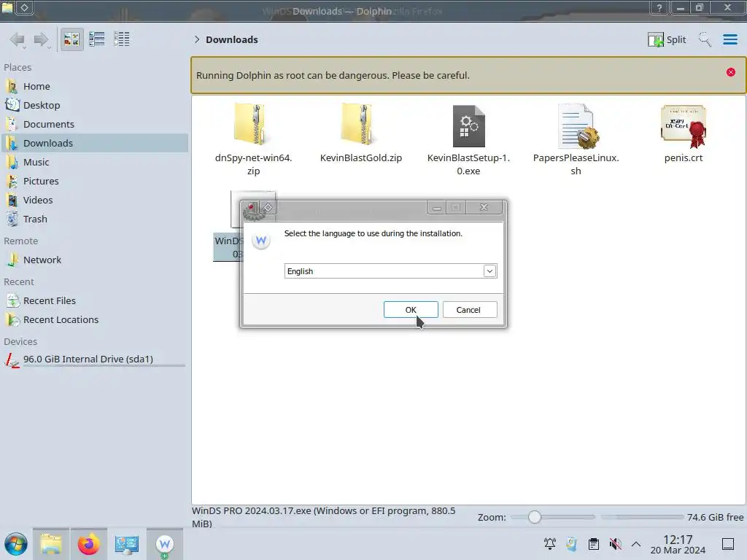The image size is (747, 560).
Task: Adjust the Zoom slider handle
Action: pos(535,517)
